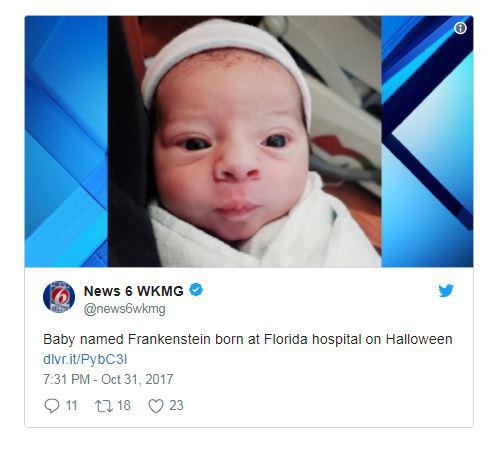Open the News 6 WKMG profile avatar
This screenshot has width=501, height=457.
point(59,297)
